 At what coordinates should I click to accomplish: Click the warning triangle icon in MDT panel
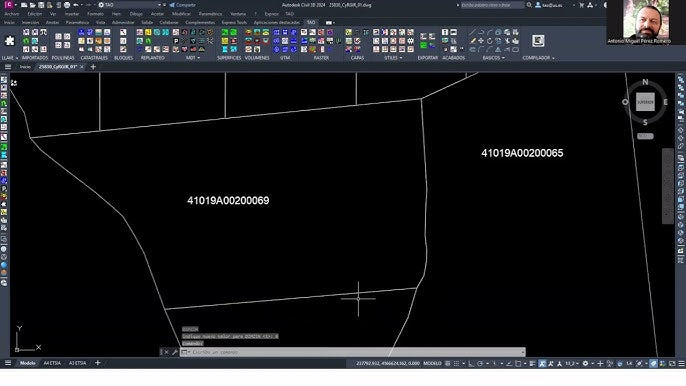tap(202, 49)
